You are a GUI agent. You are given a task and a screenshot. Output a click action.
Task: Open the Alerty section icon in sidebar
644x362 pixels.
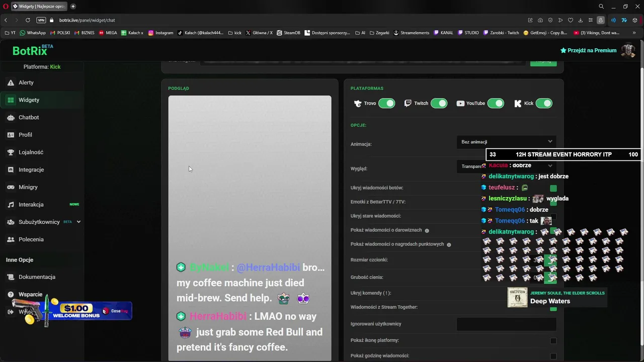[11, 82]
